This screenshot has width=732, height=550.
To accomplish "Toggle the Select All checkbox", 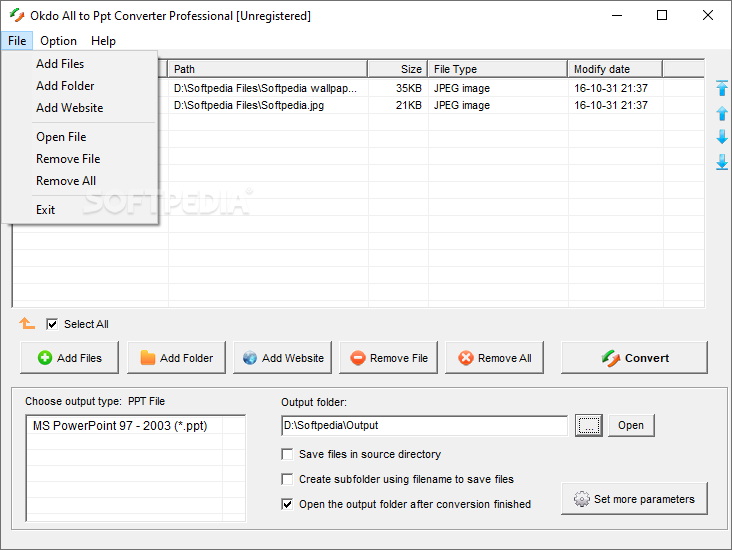I will click(52, 324).
